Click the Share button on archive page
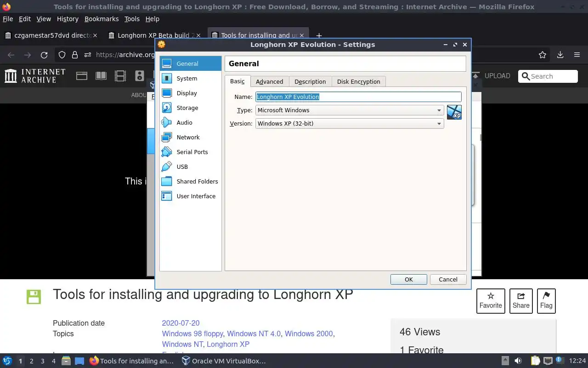This screenshot has width=588, height=368. (x=521, y=301)
